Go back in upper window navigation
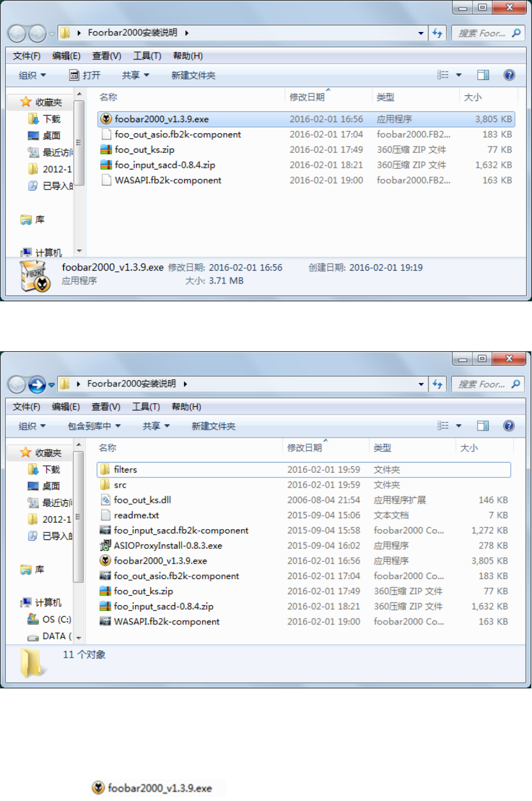 [17, 33]
